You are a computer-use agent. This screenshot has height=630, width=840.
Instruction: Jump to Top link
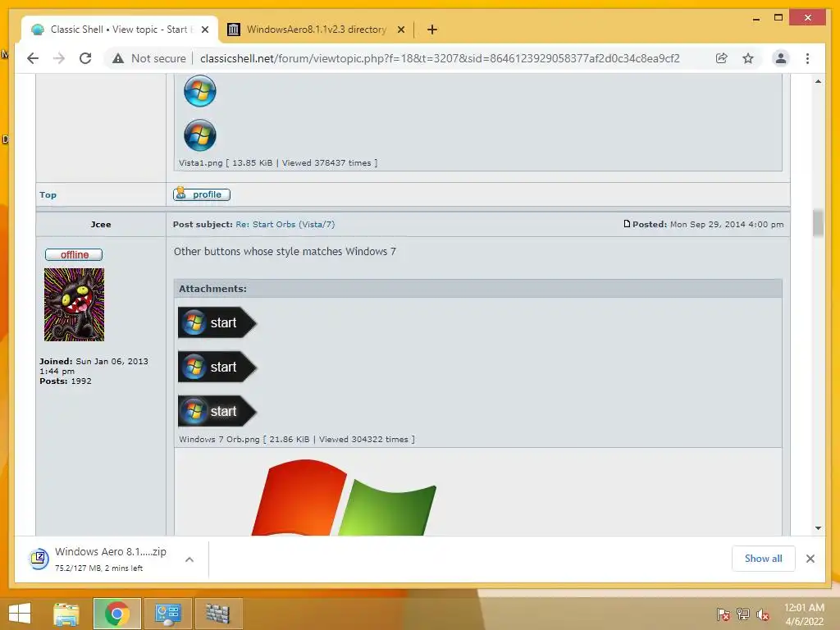(48, 195)
